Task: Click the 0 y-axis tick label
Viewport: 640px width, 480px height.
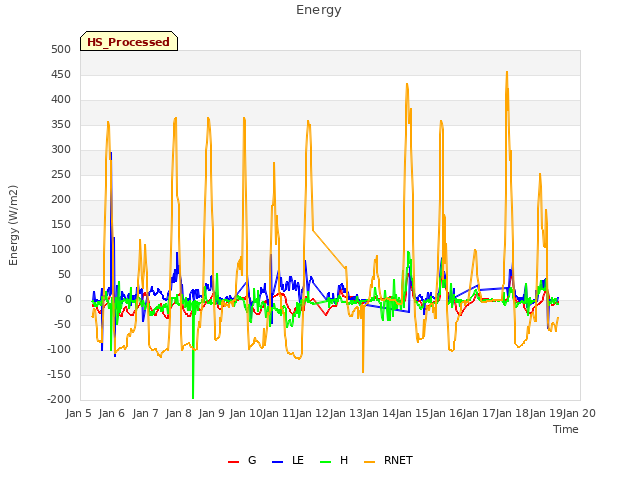Action: (x=68, y=300)
